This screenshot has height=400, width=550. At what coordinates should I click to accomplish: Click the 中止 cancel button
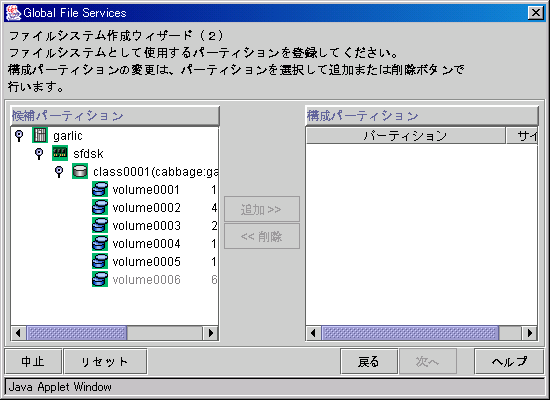(x=33, y=361)
